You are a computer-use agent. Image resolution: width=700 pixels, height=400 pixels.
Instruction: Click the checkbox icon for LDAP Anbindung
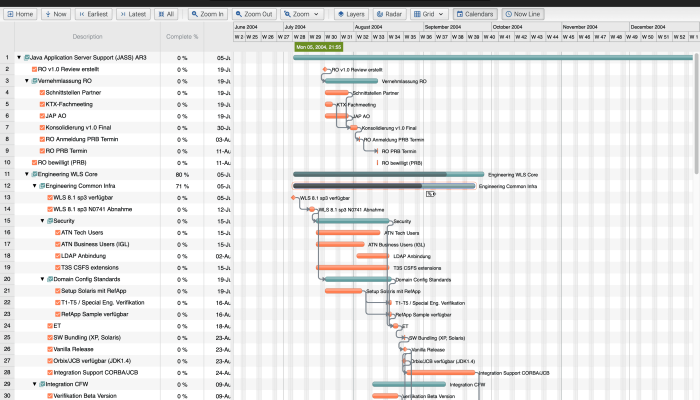(58, 256)
